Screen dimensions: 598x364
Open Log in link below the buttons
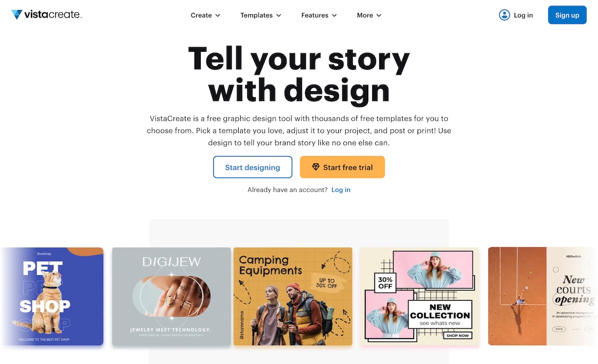click(341, 190)
